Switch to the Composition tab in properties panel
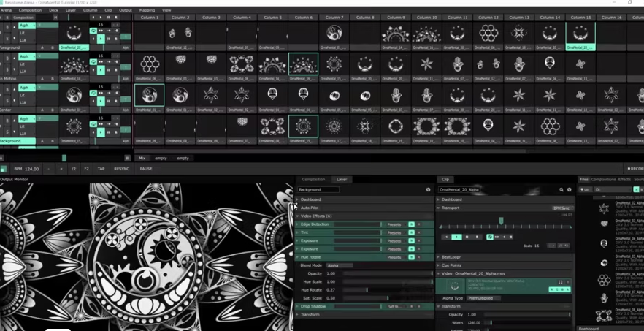Screen dimensions: 644x331 tap(313, 179)
